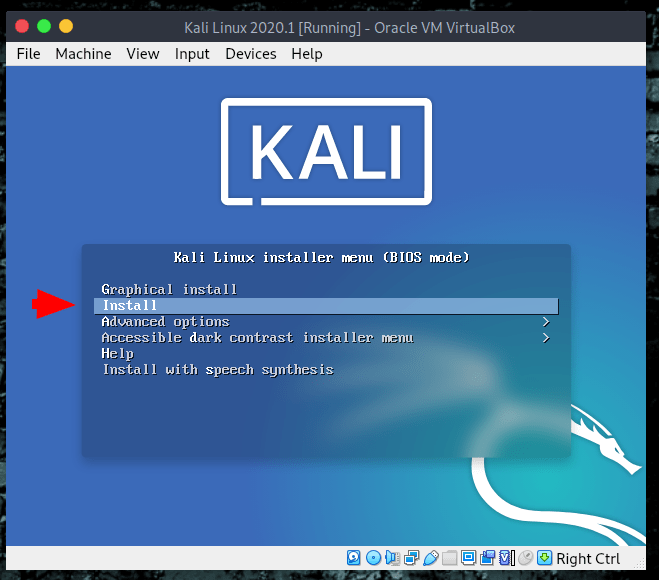The width and height of the screenshot is (659, 580).
Task: Click the VirtualBox window title text
Action: pyautogui.click(x=350, y=28)
